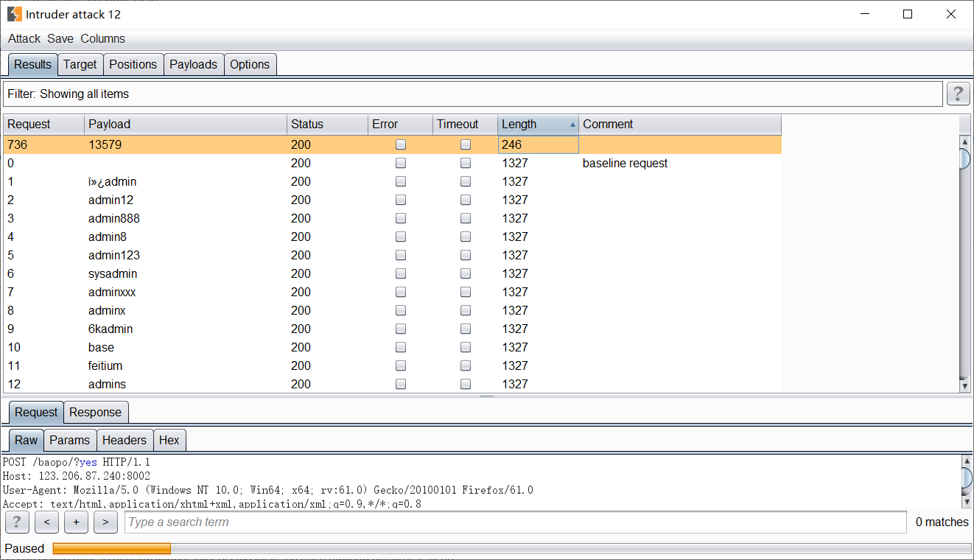Tick the Timeout checkbox for request 736
Screen dimensions: 974x560
pyautogui.click(x=466, y=144)
